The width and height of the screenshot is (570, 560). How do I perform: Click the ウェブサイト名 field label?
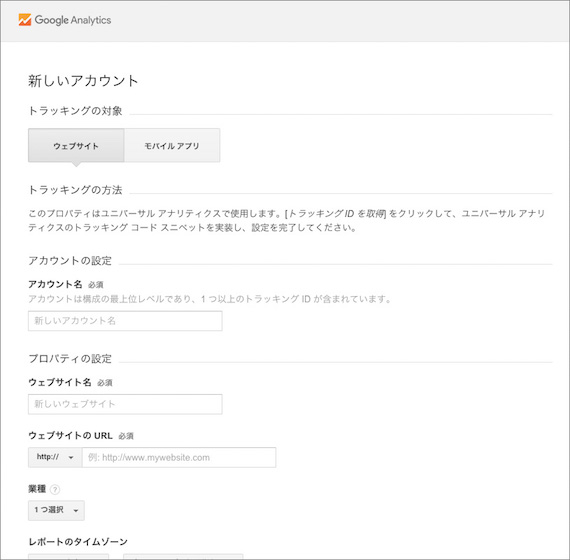pos(60,382)
